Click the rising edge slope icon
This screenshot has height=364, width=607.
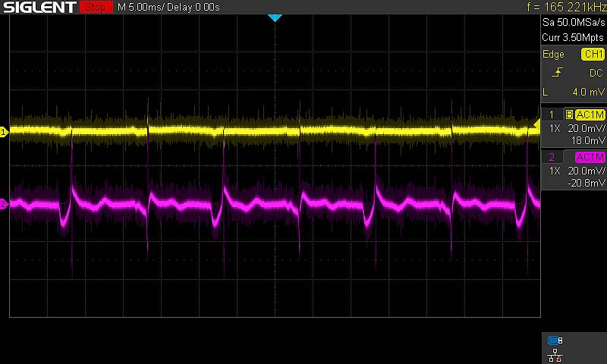coord(557,72)
